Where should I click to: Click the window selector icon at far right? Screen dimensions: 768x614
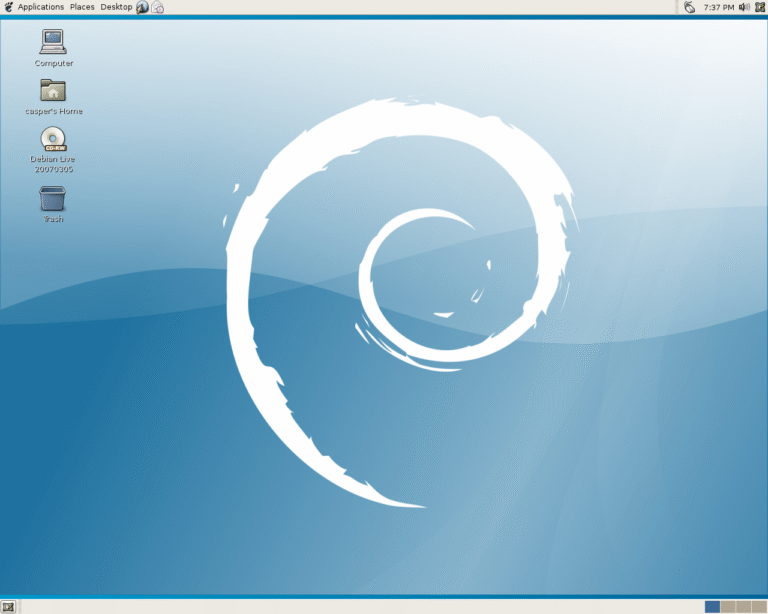pyautogui.click(x=760, y=7)
